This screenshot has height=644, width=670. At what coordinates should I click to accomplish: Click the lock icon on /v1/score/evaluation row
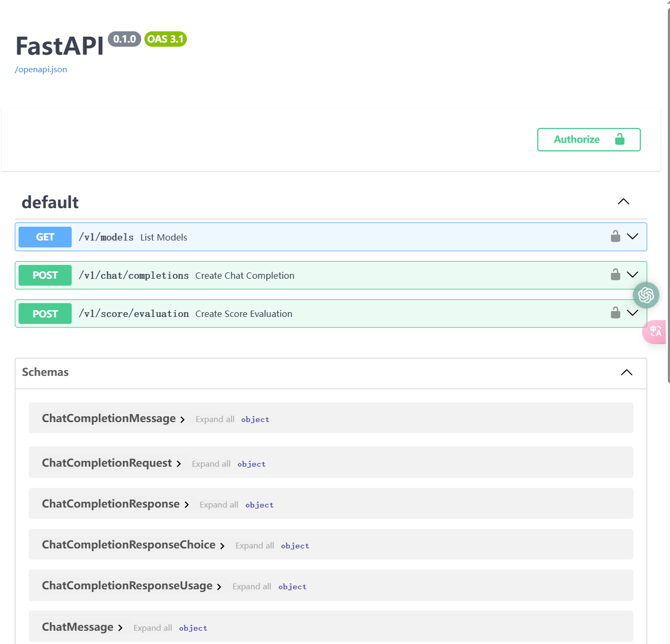coord(615,313)
